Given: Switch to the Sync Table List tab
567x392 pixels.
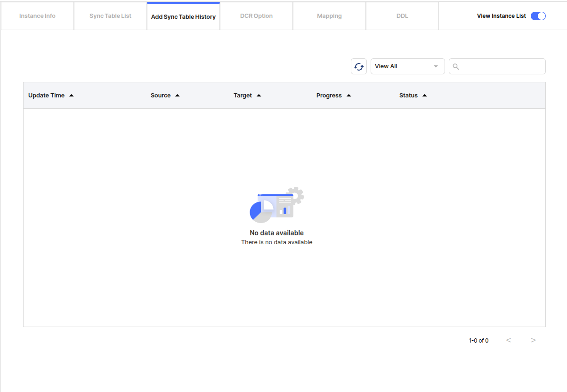Looking at the screenshot, I should (110, 16).
